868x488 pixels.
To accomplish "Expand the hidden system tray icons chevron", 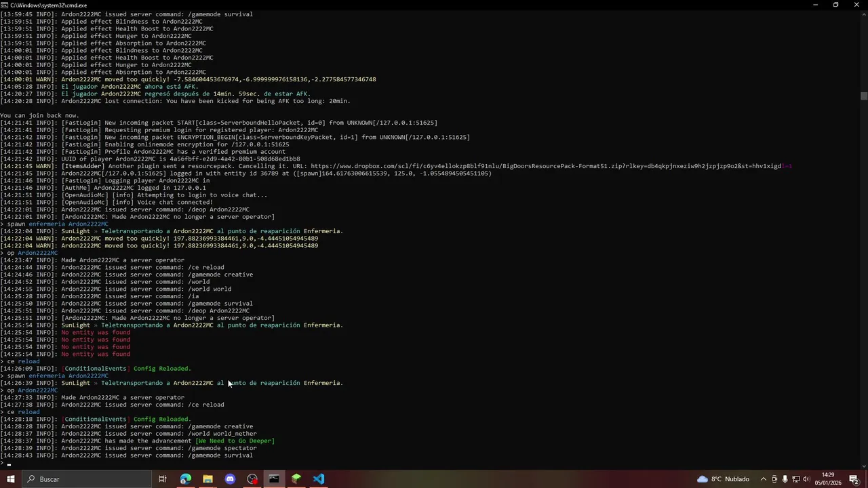I will [763, 479].
